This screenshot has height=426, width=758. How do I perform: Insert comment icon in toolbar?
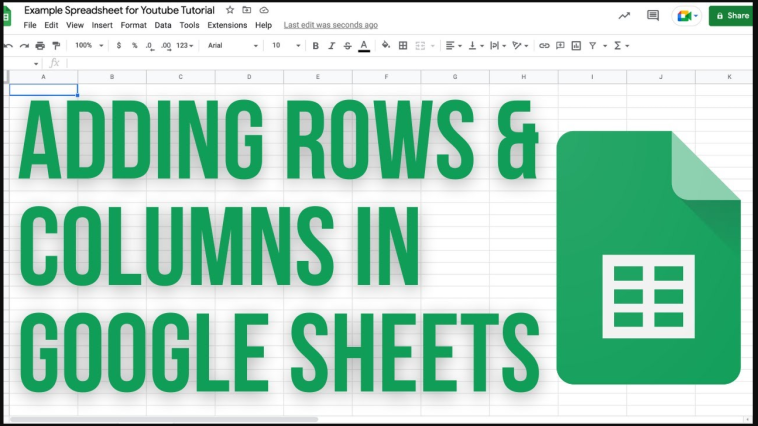click(560, 45)
